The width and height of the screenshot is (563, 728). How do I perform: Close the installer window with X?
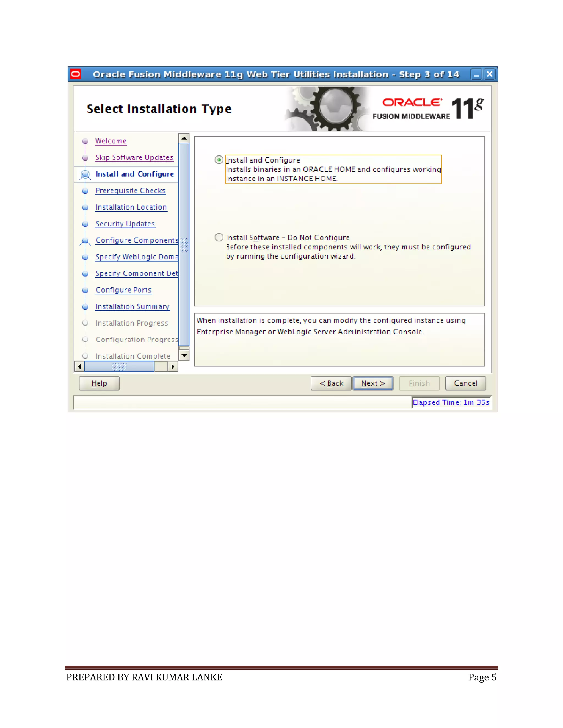[489, 74]
